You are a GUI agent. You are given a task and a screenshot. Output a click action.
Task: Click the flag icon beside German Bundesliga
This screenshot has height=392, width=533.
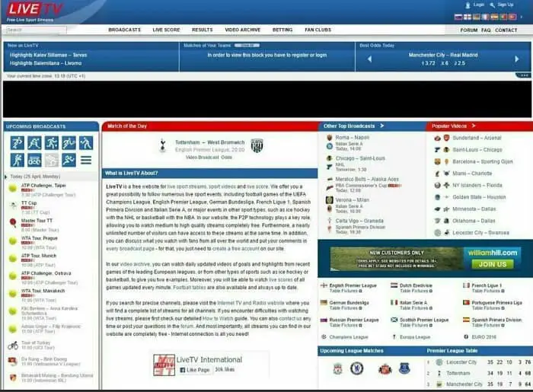point(324,302)
